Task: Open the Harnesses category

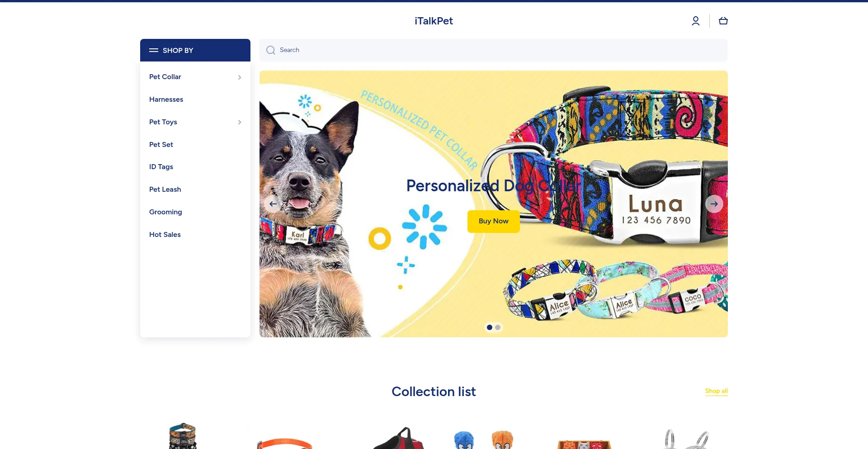Action: point(166,99)
